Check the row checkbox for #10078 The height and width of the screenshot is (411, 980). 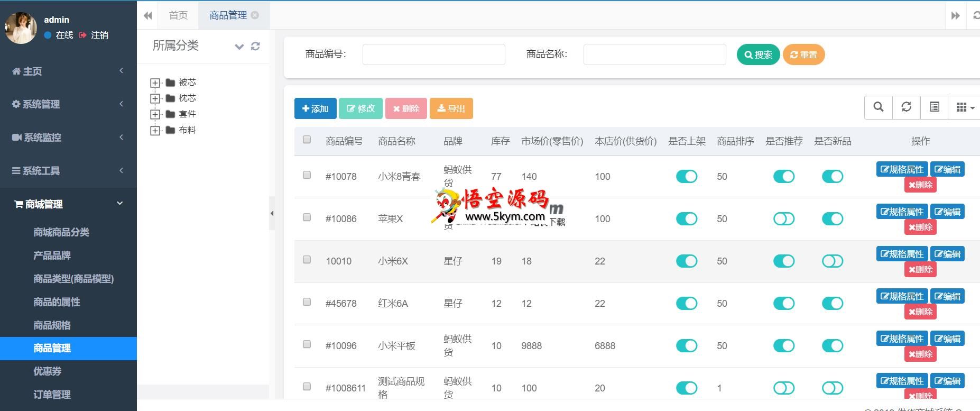pyautogui.click(x=307, y=175)
